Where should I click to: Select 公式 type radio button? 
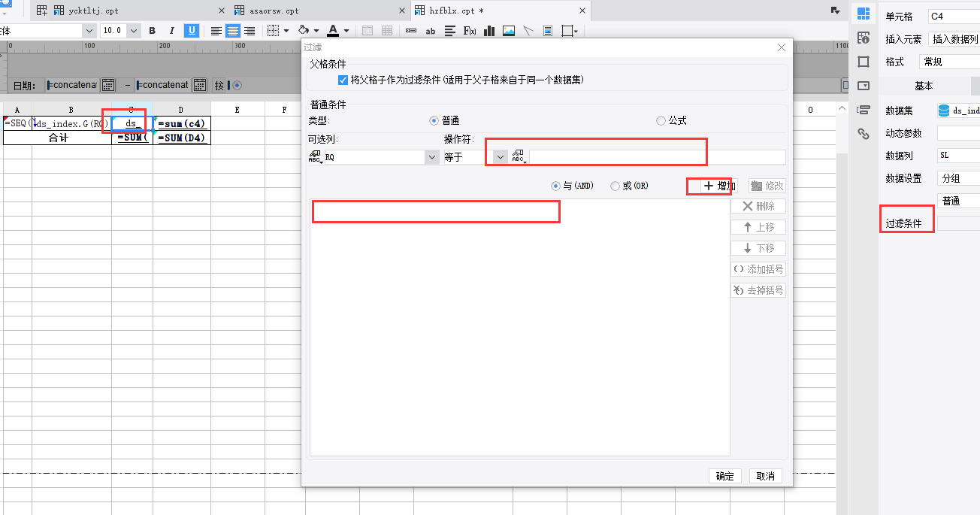[661, 120]
